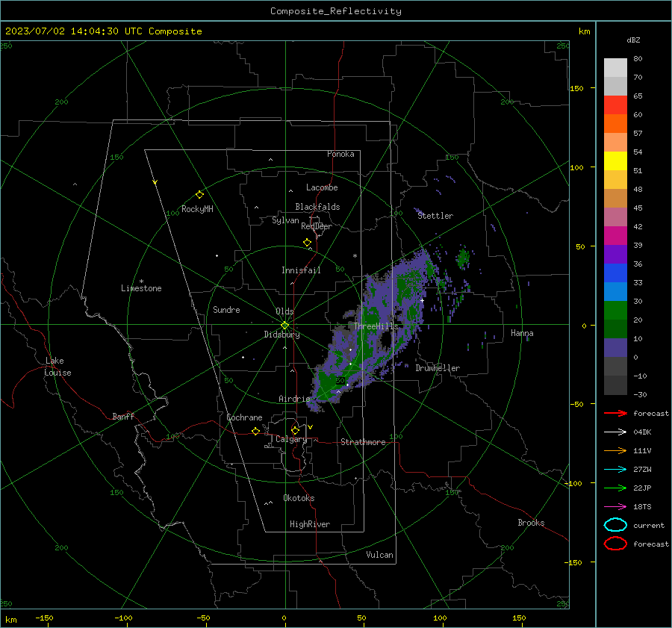
Task: Select the 54 dBZ yellow color swatch
Action: click(615, 161)
